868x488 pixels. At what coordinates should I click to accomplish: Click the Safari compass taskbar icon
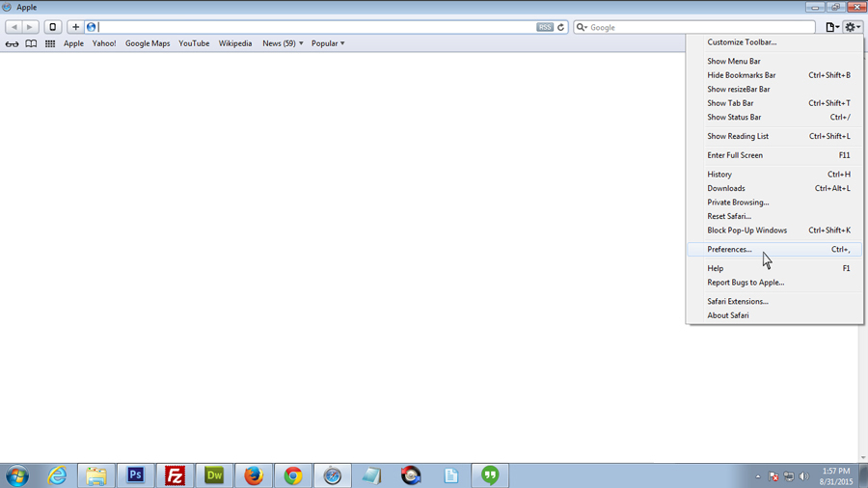click(x=332, y=475)
